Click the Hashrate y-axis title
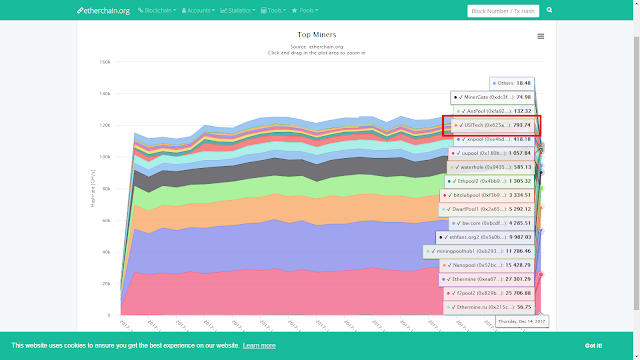 pos(93,188)
